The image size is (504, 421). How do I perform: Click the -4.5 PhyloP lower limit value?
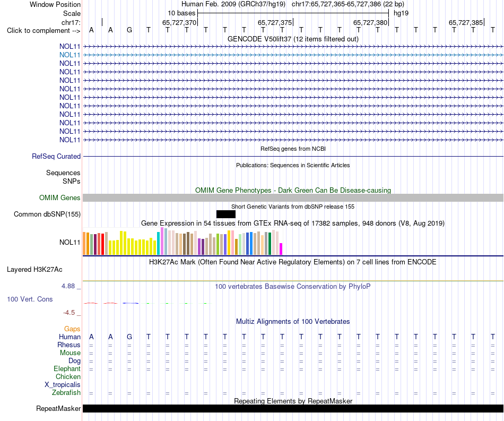point(69,313)
